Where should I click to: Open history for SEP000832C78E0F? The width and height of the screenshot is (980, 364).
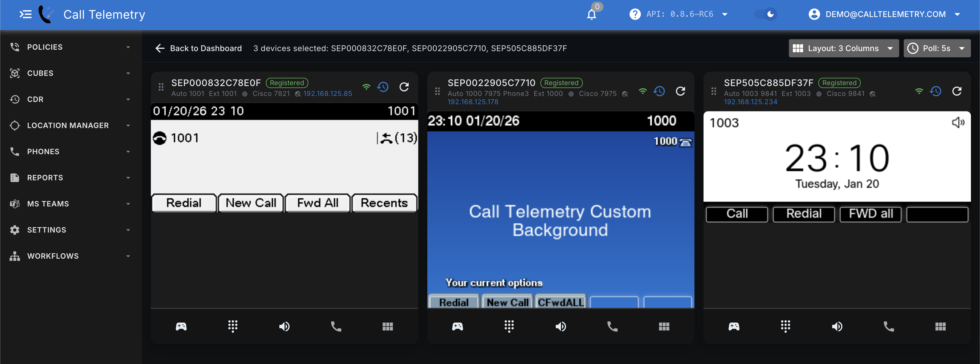(383, 87)
